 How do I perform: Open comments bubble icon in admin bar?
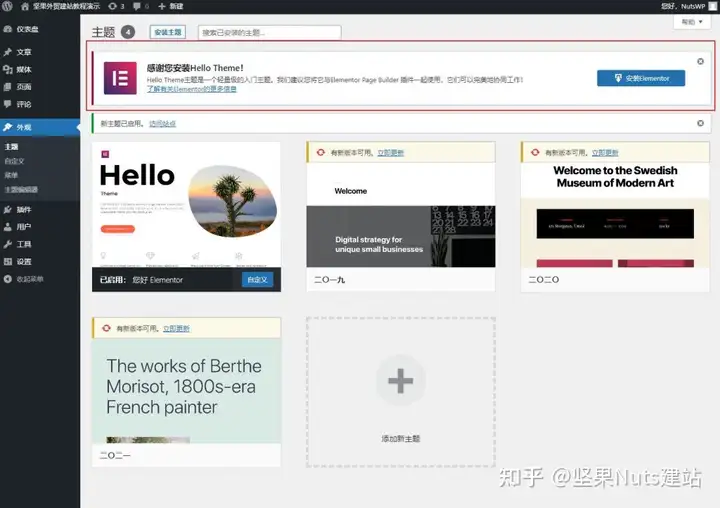[x=137, y=6]
